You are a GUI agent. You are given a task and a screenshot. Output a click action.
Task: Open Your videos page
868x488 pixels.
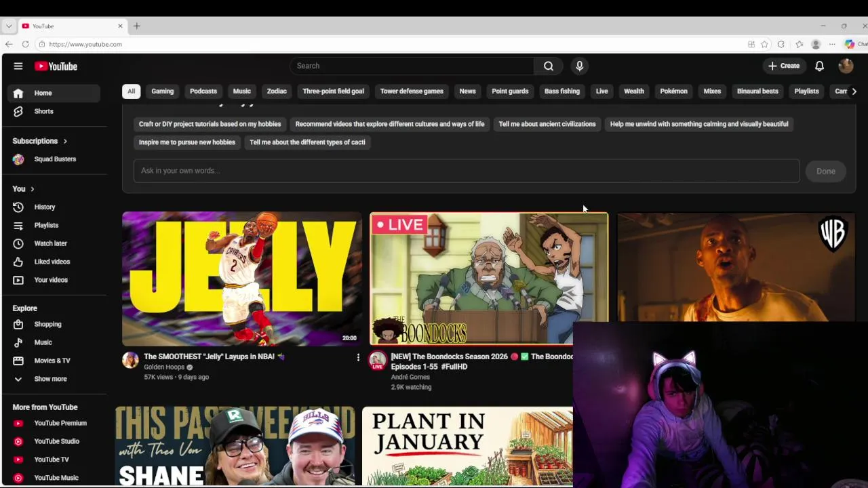tap(54, 280)
